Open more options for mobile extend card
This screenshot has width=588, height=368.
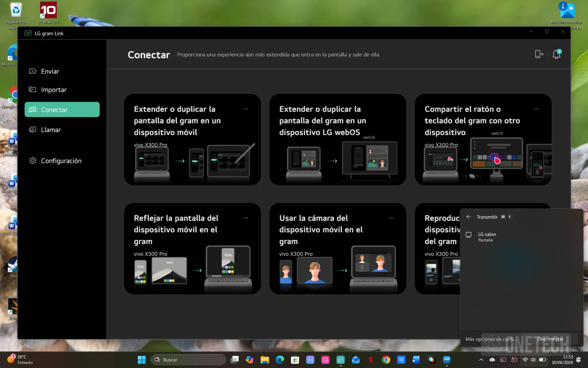click(x=246, y=109)
